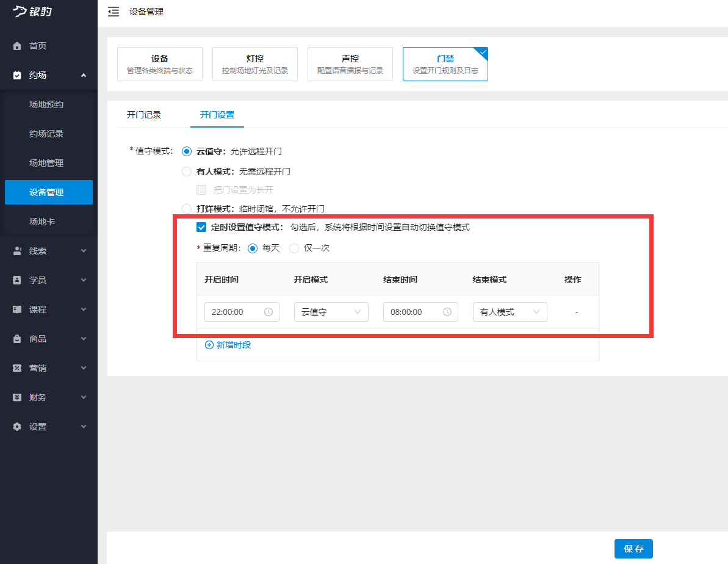Open the 设置 settings gear icon
This screenshot has width=728, height=564.
[x=16, y=426]
